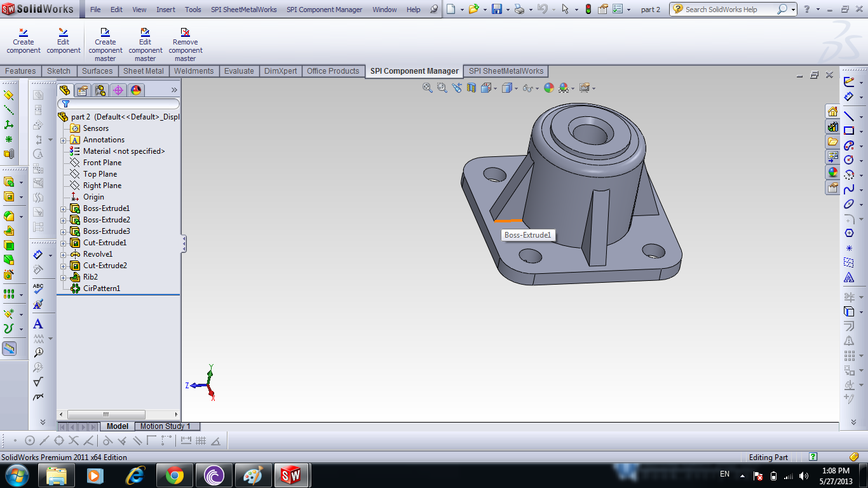Switch to the Evaluate tab

coord(239,71)
